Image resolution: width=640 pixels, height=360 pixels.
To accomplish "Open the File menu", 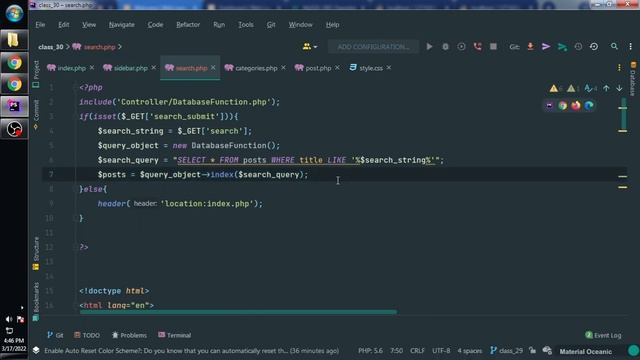I will coord(40,24).
